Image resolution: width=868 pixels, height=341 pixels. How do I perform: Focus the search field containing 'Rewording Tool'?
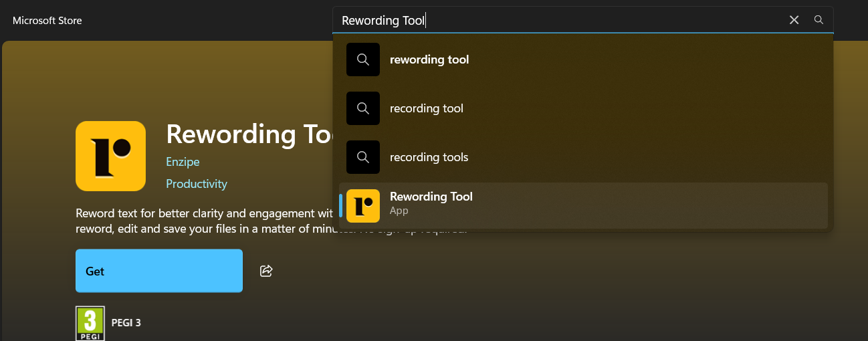(562, 20)
